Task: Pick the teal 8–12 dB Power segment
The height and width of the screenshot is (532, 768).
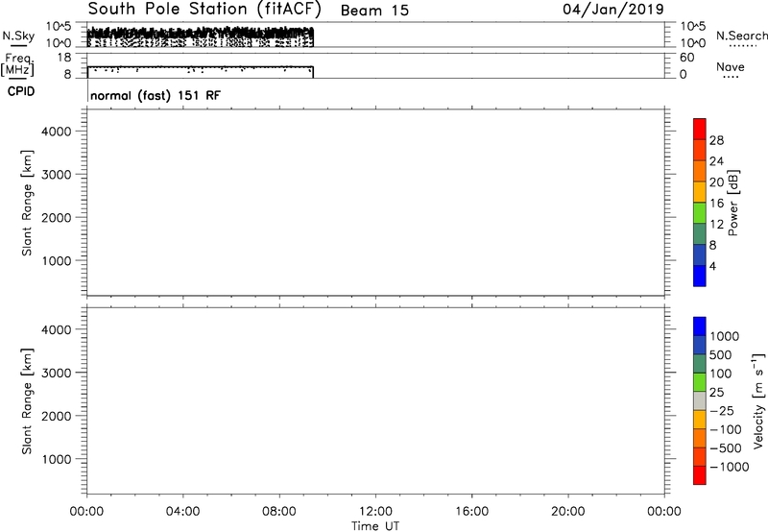Action: (700, 234)
